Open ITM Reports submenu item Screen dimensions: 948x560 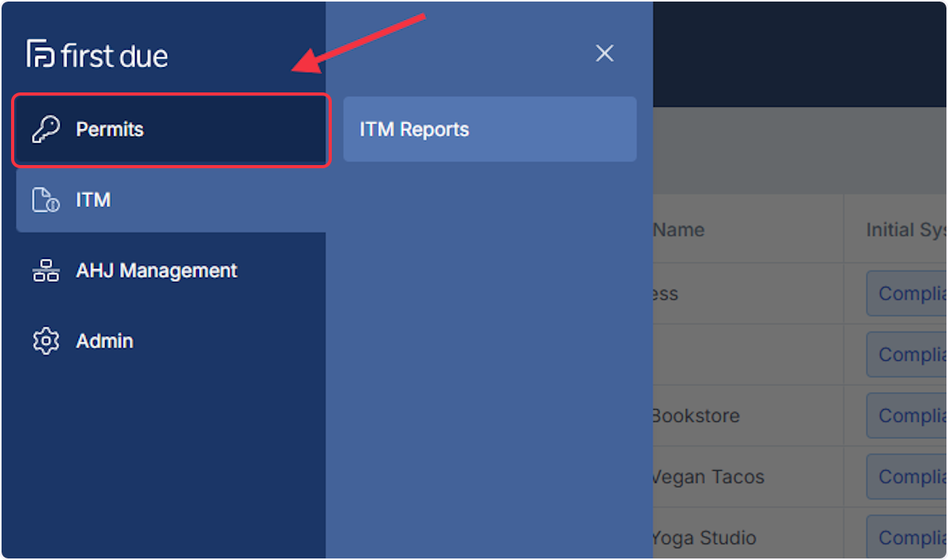pos(490,130)
